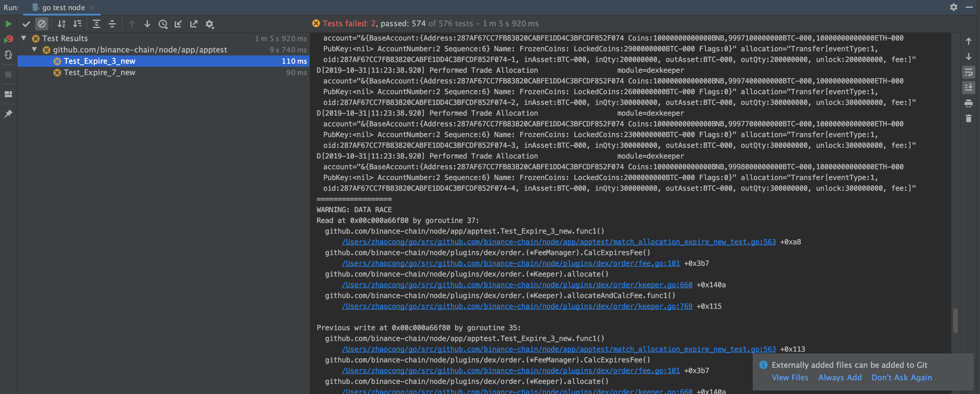Expand all test nodes
The height and width of the screenshot is (394, 980).
[96, 24]
